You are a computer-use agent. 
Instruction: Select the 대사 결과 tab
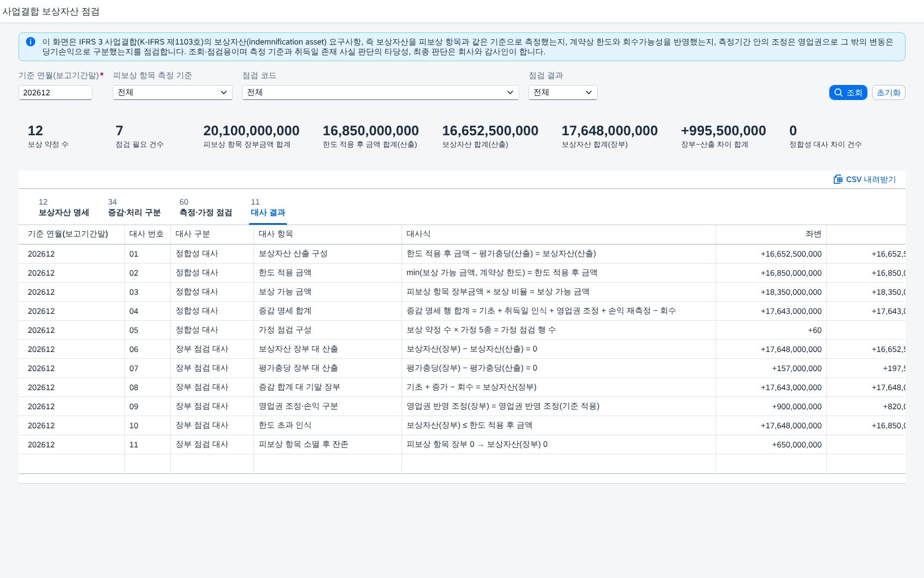click(268, 208)
